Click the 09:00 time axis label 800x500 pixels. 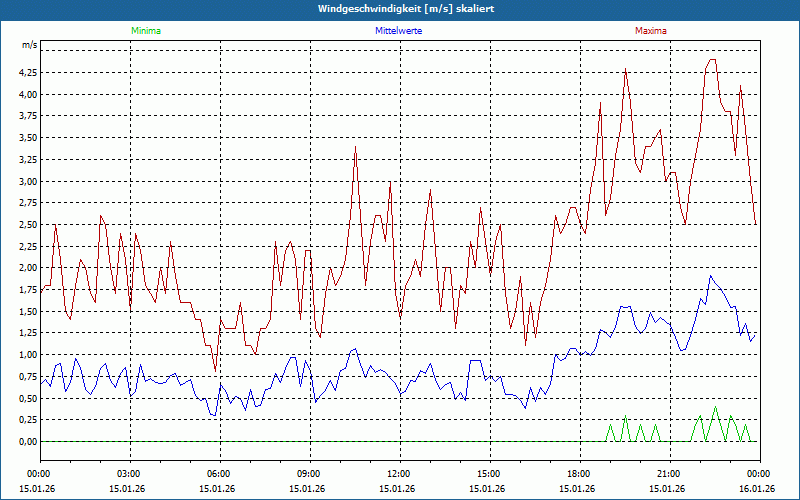(309, 474)
